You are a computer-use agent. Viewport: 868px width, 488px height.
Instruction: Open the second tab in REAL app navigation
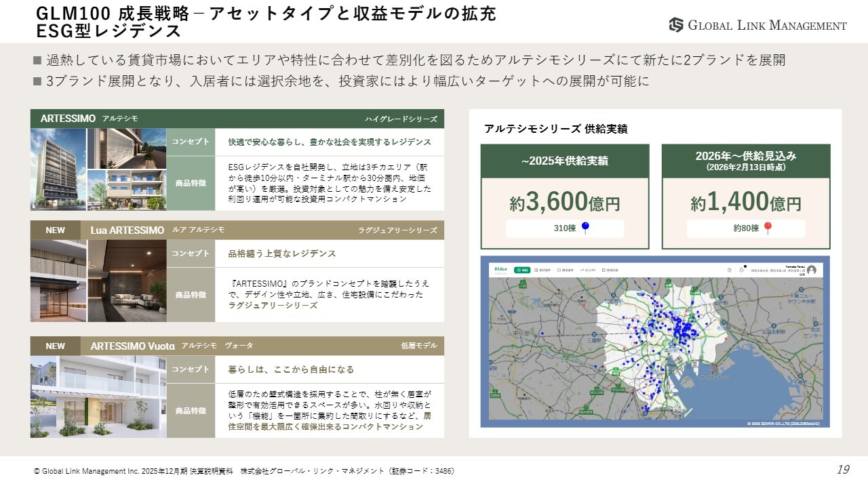[545, 270]
